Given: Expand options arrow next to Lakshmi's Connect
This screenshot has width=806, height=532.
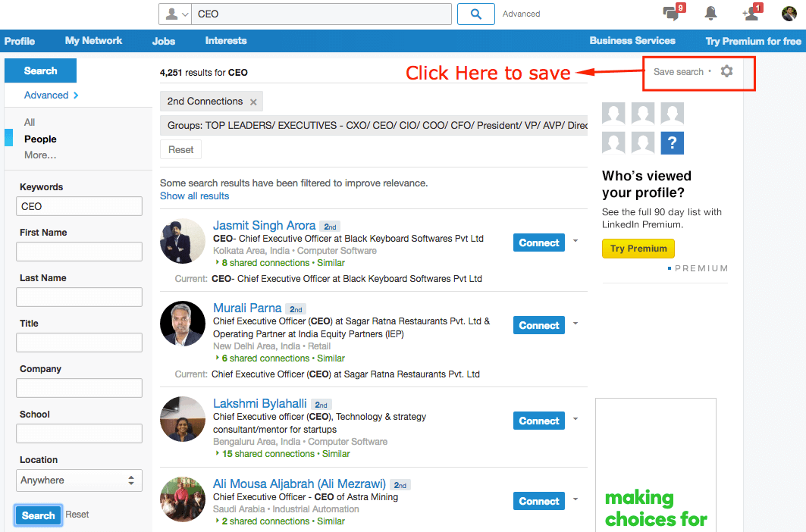Looking at the screenshot, I should click(x=575, y=419).
